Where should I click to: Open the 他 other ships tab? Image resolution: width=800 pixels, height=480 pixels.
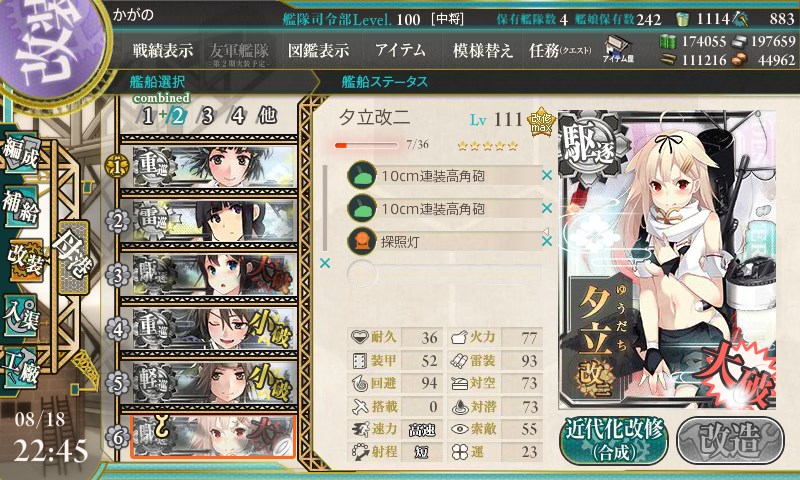pos(267,116)
